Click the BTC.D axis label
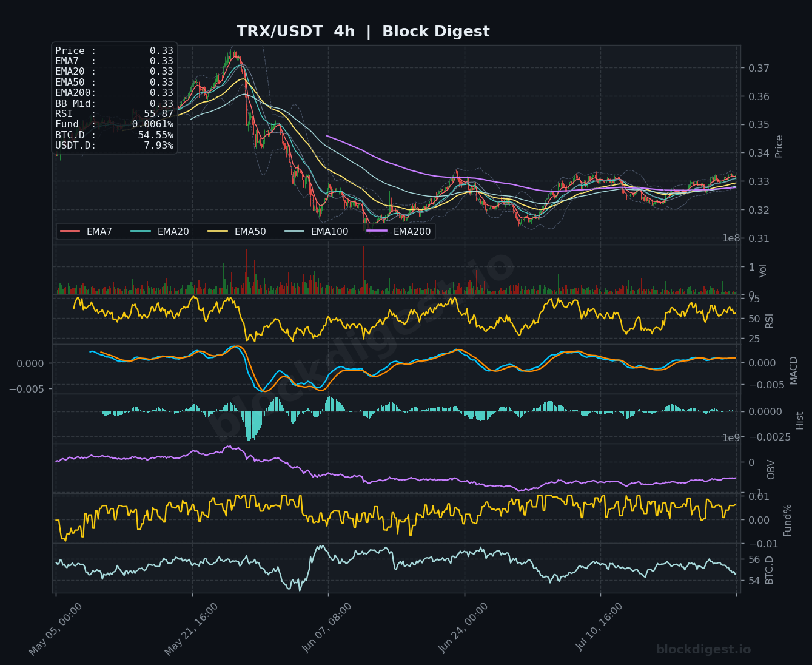Viewport: 812px width, 665px height. (x=770, y=570)
